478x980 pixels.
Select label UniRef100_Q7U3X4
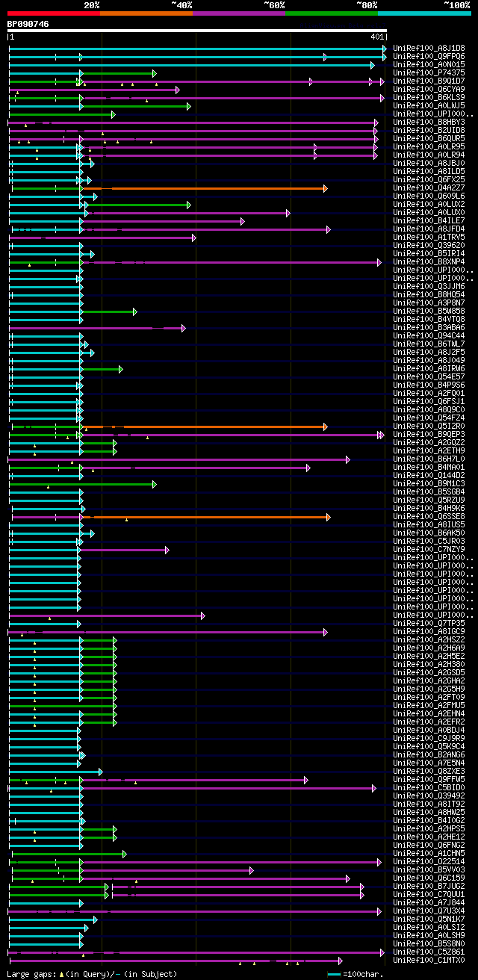point(429,911)
